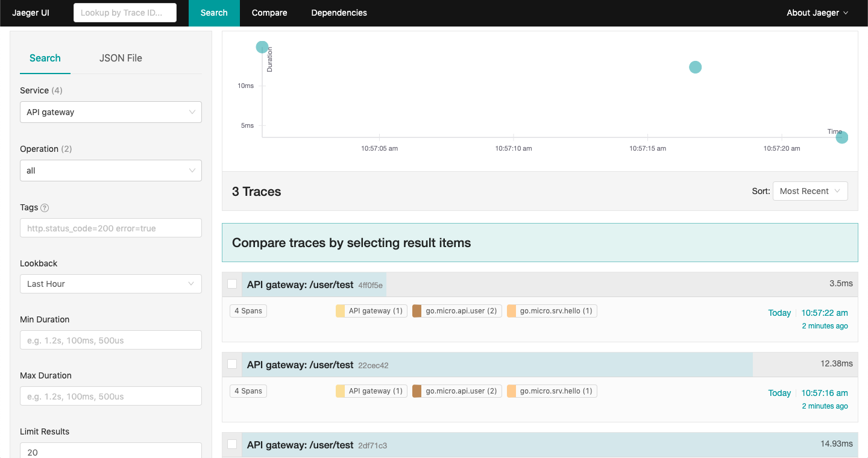
Task: Click the scatter plot dot at the top left
Action: click(x=262, y=47)
